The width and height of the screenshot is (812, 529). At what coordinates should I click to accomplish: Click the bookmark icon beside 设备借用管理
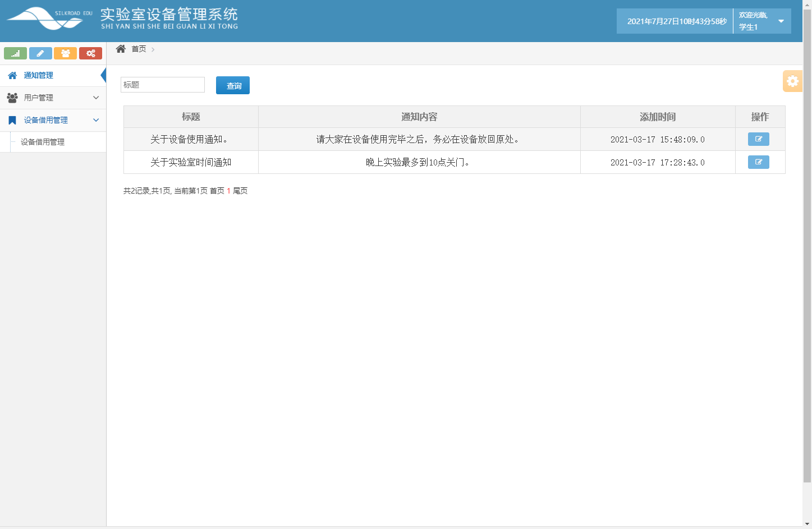(12, 119)
